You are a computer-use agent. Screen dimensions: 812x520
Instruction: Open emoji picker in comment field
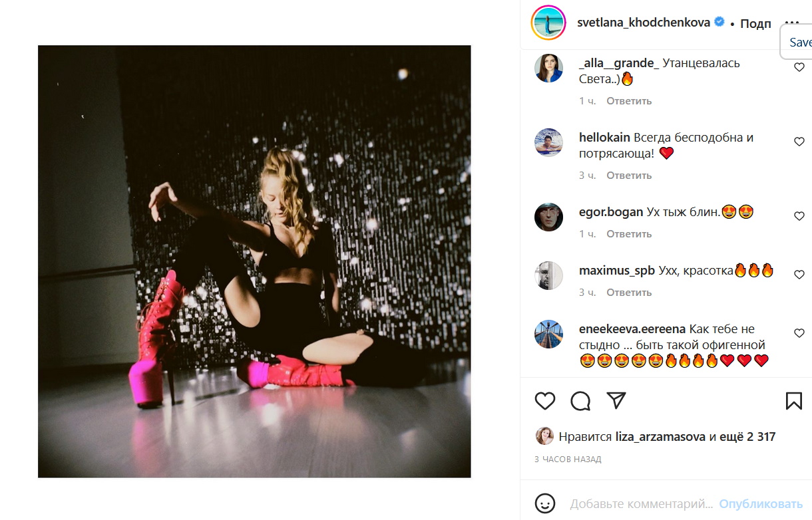click(545, 503)
